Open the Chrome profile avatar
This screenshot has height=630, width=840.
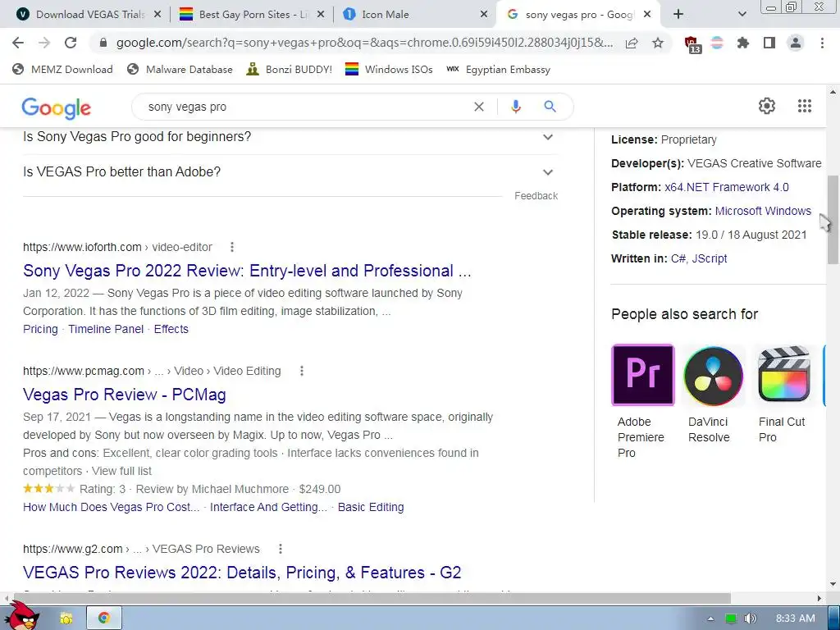pos(796,43)
